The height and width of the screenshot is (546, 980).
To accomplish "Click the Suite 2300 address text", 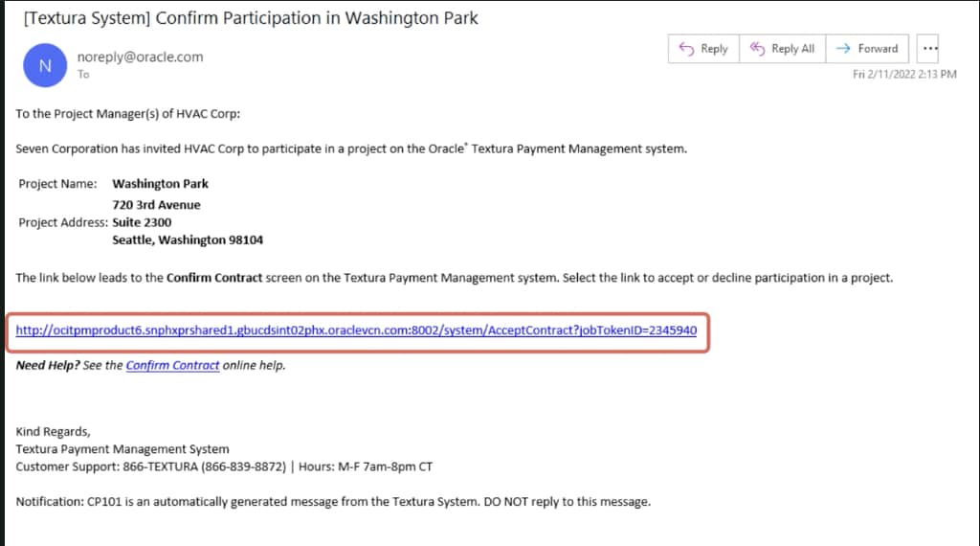I will [142, 222].
